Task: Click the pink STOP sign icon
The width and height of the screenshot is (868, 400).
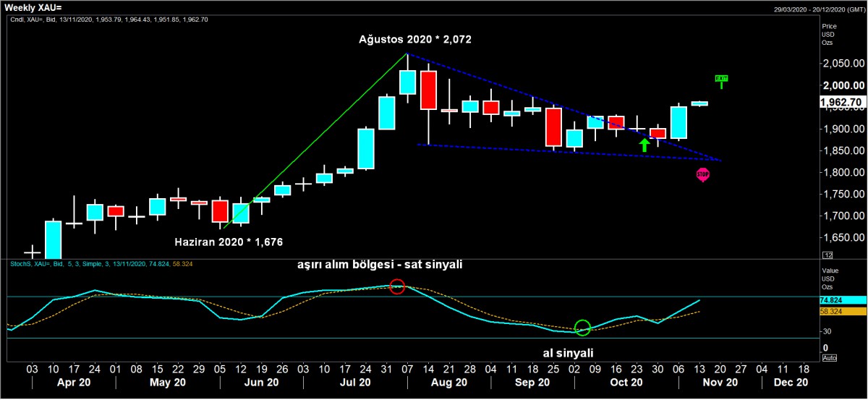Action: pyautogui.click(x=702, y=174)
